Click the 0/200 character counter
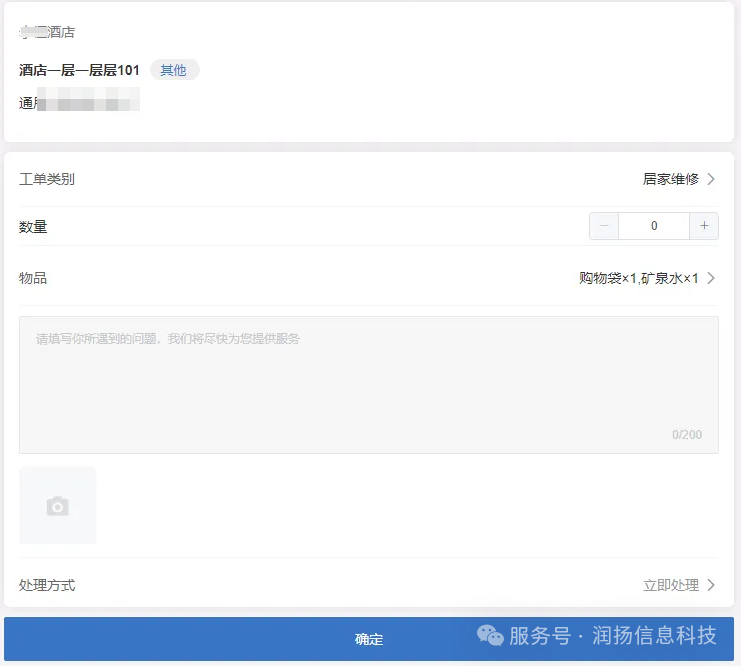 pos(686,435)
